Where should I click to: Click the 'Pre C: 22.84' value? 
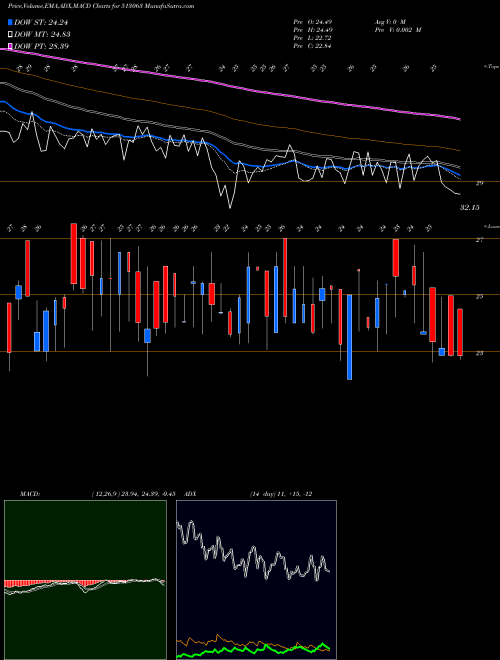pos(312,46)
